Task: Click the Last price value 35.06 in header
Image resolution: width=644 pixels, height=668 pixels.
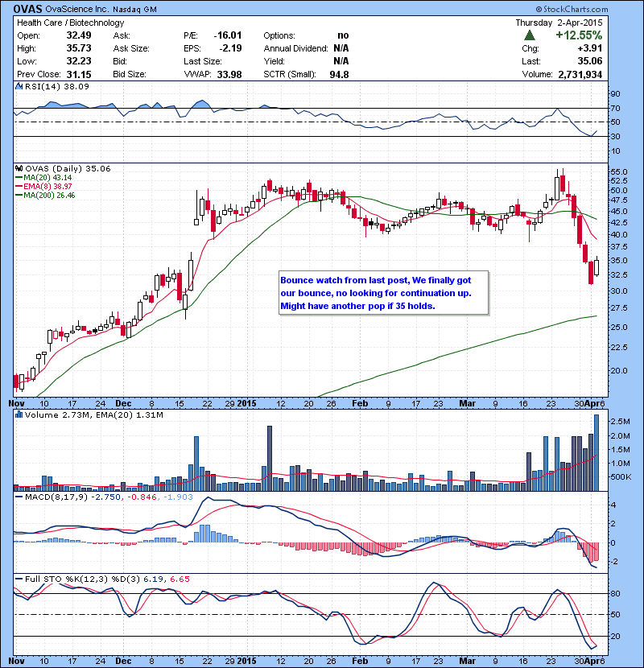Action: click(590, 61)
